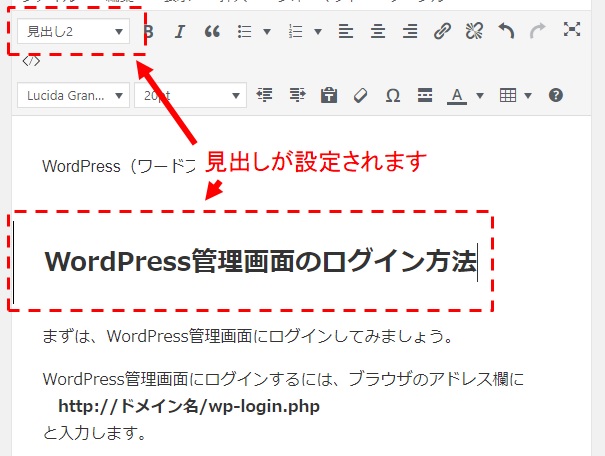Insert a bulleted list
The image size is (605, 456).
click(245, 31)
